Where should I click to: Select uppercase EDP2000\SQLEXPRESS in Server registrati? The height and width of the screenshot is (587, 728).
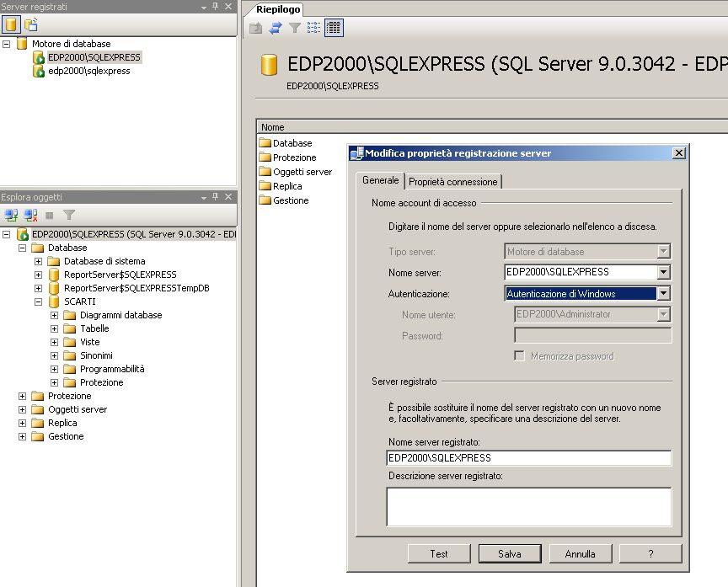point(94,57)
